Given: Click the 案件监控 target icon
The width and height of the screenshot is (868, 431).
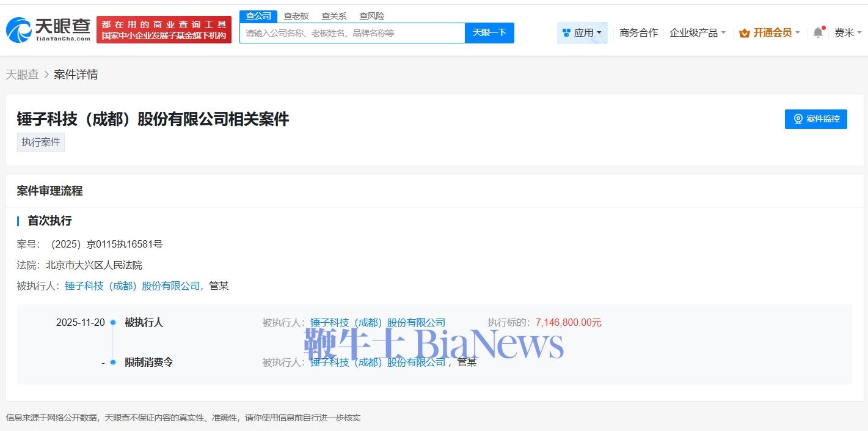Looking at the screenshot, I should pos(798,119).
